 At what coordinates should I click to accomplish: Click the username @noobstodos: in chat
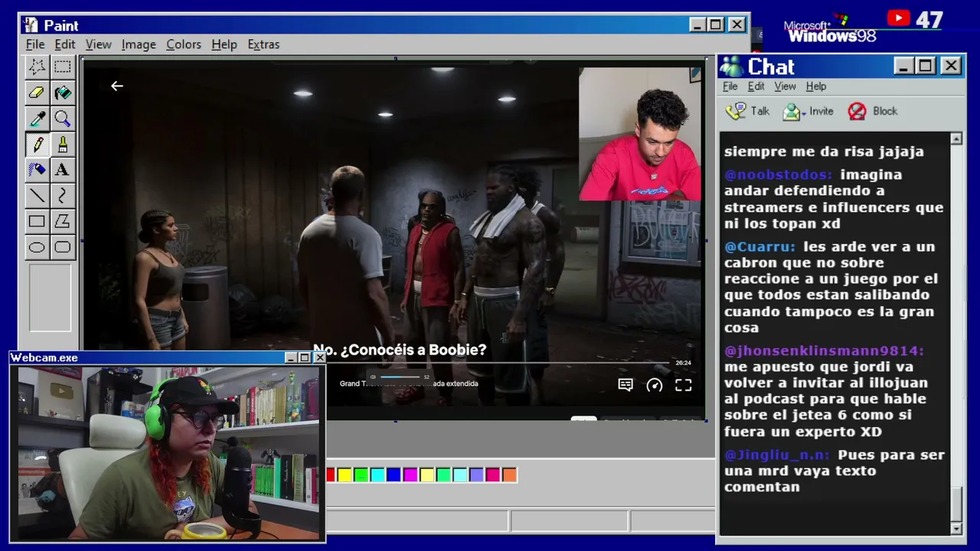pyautogui.click(x=778, y=174)
